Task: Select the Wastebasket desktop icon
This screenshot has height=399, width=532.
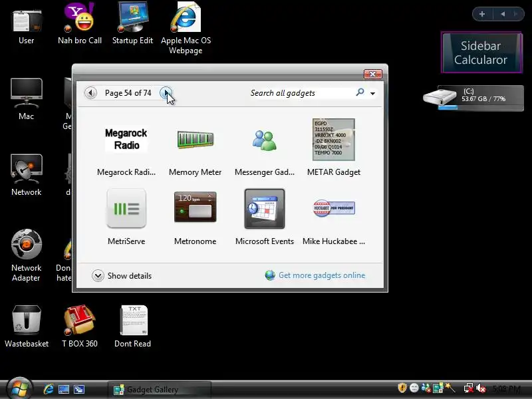Action: tap(27, 327)
